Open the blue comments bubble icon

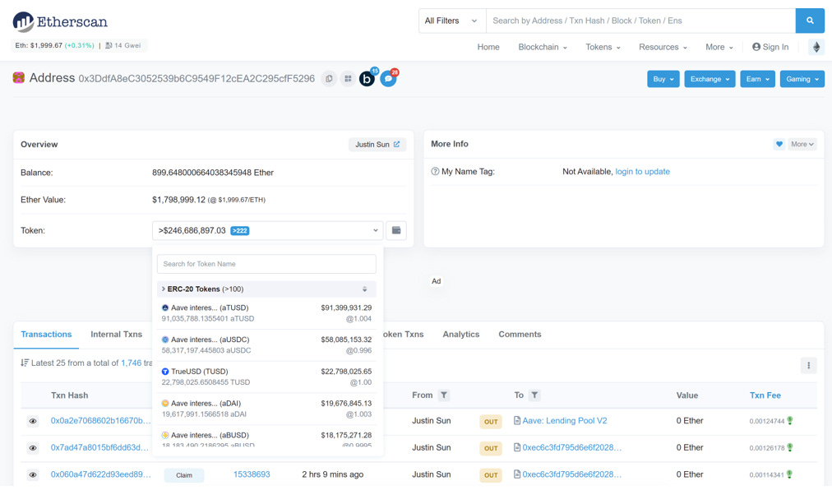tap(388, 79)
